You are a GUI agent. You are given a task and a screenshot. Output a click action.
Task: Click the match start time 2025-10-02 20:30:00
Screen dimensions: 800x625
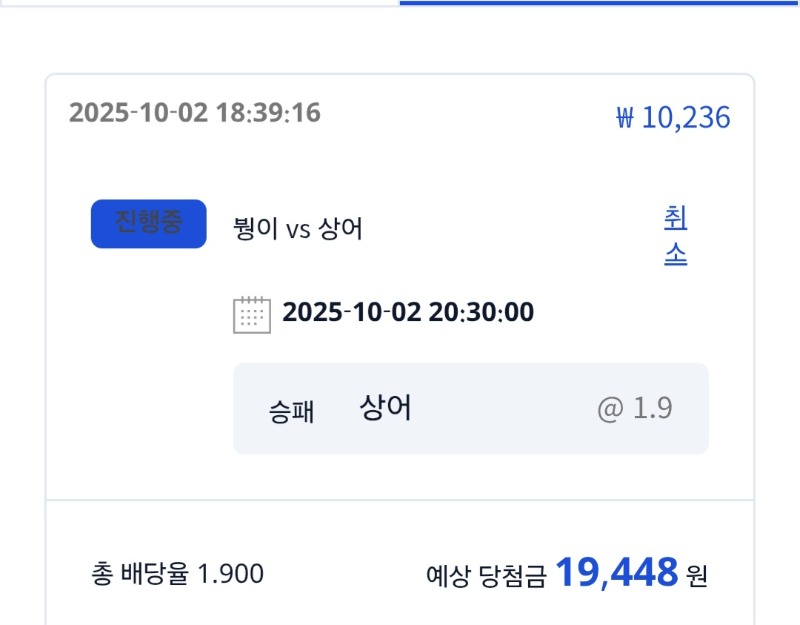[x=408, y=313]
